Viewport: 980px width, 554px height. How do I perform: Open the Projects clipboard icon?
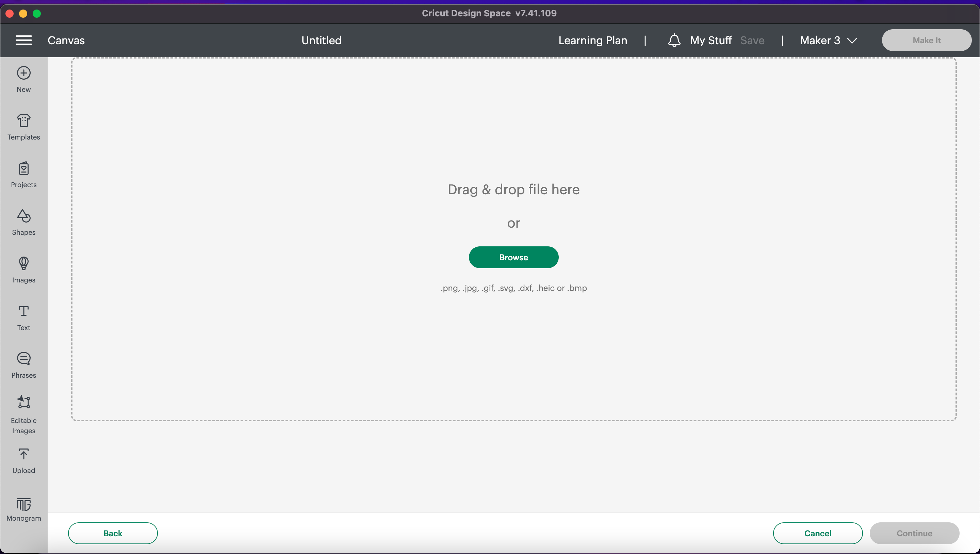click(23, 168)
